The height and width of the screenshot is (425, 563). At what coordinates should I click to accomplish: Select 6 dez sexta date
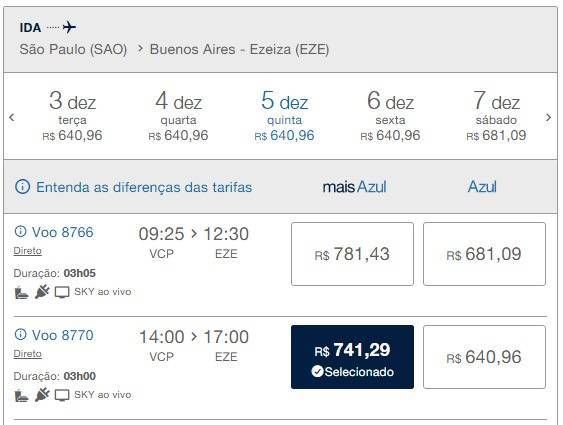[x=390, y=116]
